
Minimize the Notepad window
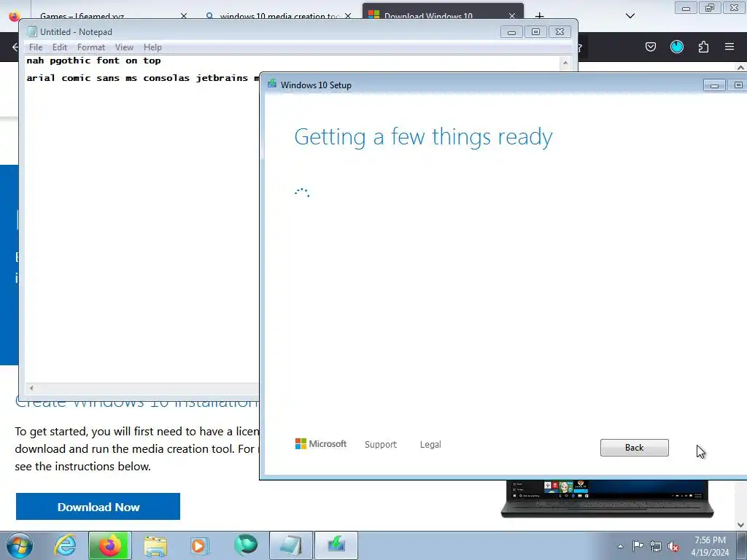pos(511,32)
